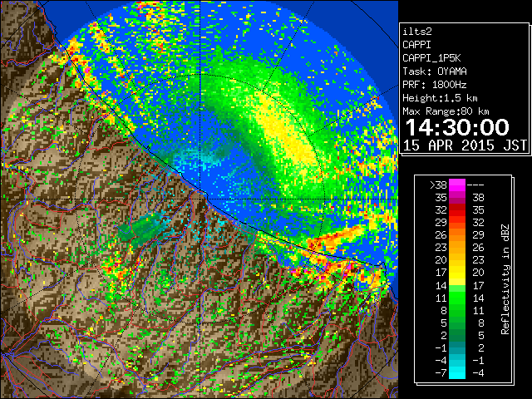Click the >38 legend label
Image resolution: width=532 pixels, height=399 pixels.
(x=438, y=185)
